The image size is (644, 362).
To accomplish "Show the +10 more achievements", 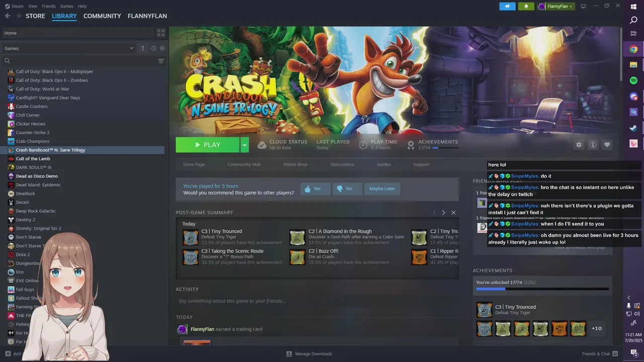I will (596, 328).
